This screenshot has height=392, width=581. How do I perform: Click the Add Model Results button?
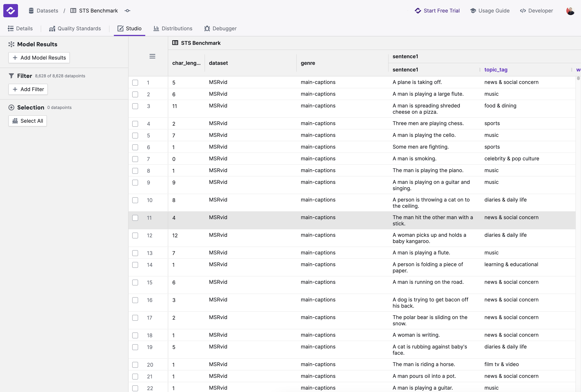(x=39, y=57)
